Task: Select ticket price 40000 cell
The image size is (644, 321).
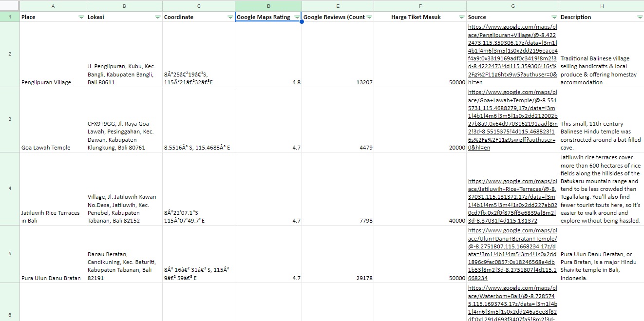Action: [x=420, y=189]
